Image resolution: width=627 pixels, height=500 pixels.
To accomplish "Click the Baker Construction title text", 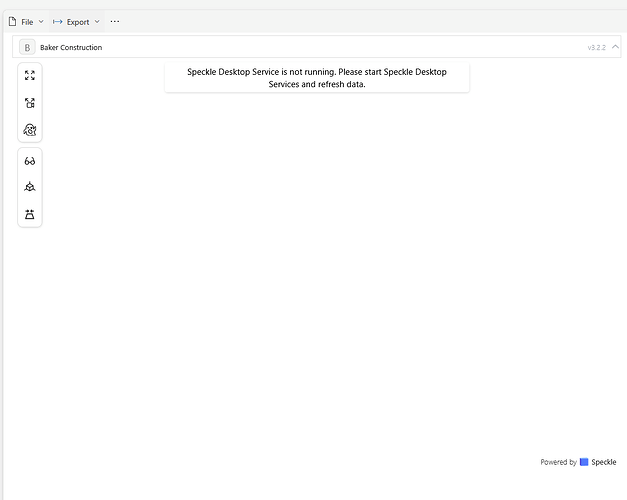I will tap(71, 47).
